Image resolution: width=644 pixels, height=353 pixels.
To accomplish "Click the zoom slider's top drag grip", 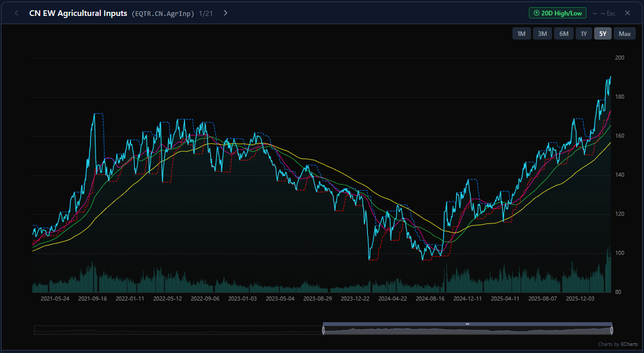I will tap(467, 324).
